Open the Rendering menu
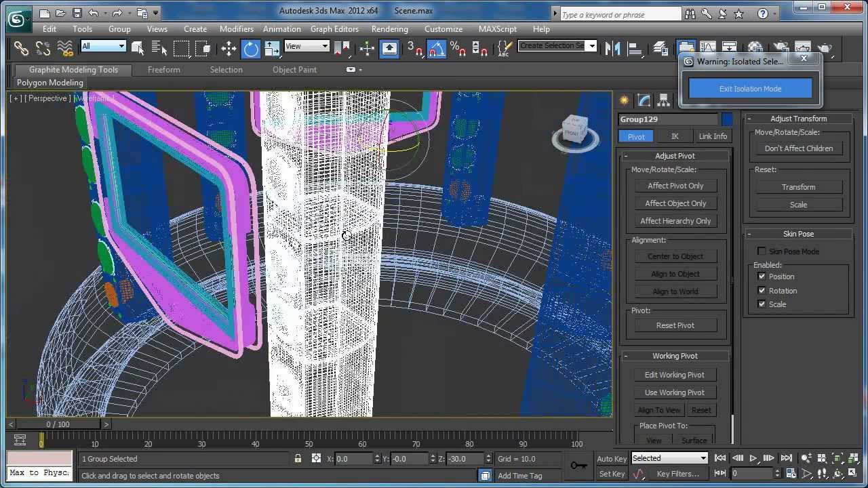868x488 pixels. [390, 29]
